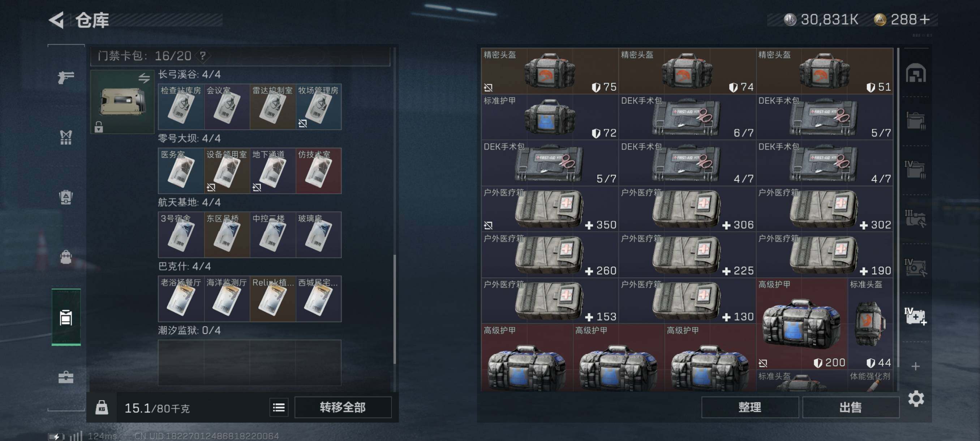The width and height of the screenshot is (980, 441).
Task: Switch to the selected clipboard sidebar tab
Action: (x=66, y=317)
